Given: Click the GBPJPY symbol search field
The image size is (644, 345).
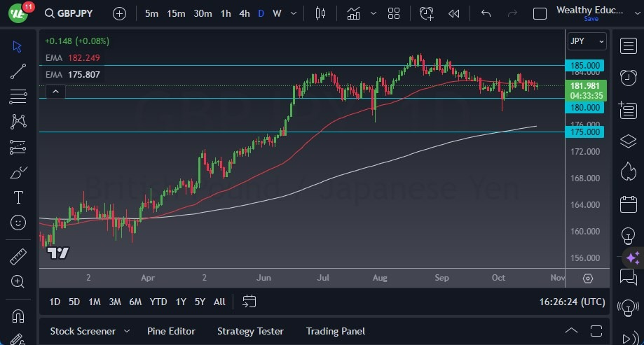Looking at the screenshot, I should (x=69, y=13).
